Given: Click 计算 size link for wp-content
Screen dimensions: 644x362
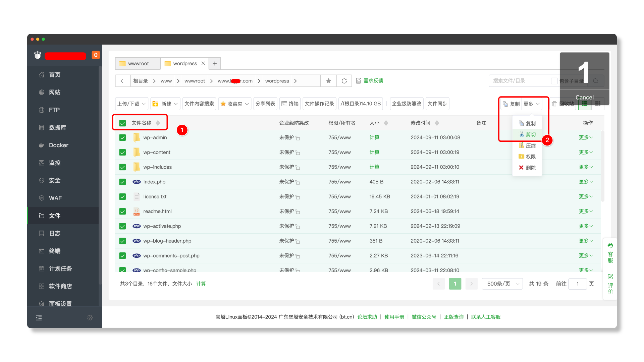Looking at the screenshot, I should tap(374, 152).
